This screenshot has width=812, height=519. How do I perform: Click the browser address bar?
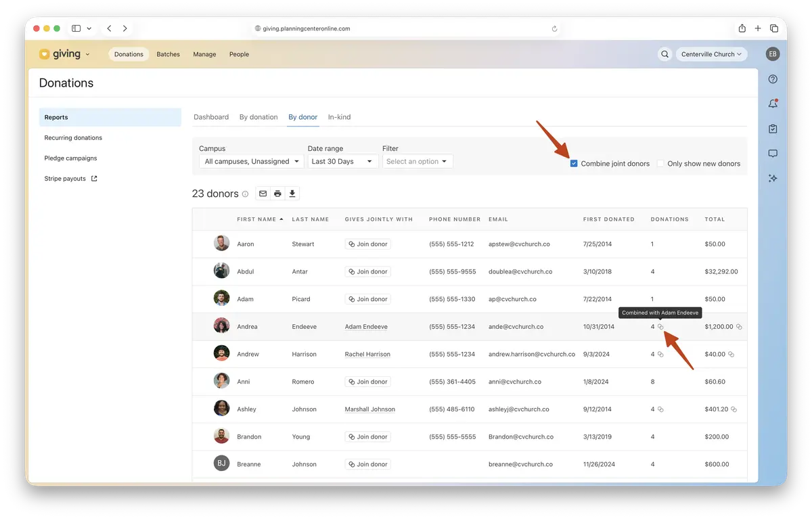[x=406, y=29]
